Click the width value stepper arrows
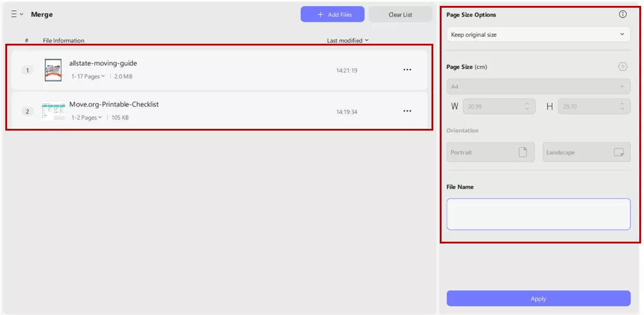The image size is (644, 315). click(527, 106)
